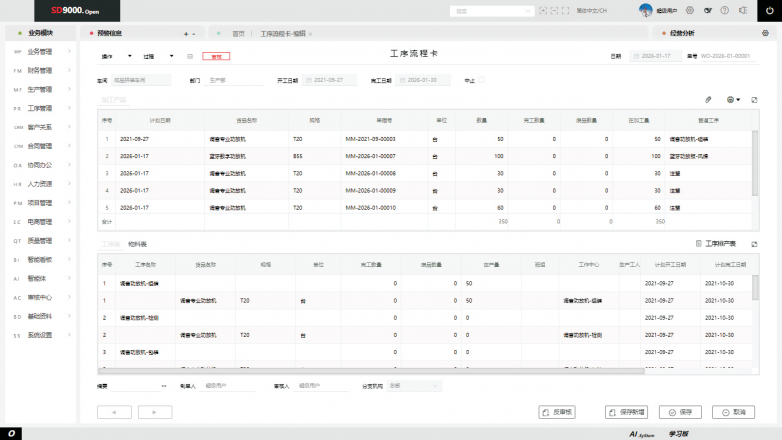Click the search field in the top bar
Image resolution: width=782 pixels, height=440 pixels.
[x=492, y=11]
